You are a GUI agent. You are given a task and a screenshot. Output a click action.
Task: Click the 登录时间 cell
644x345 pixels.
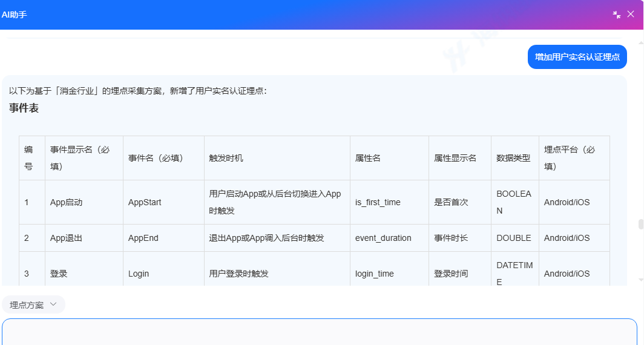tap(460, 269)
